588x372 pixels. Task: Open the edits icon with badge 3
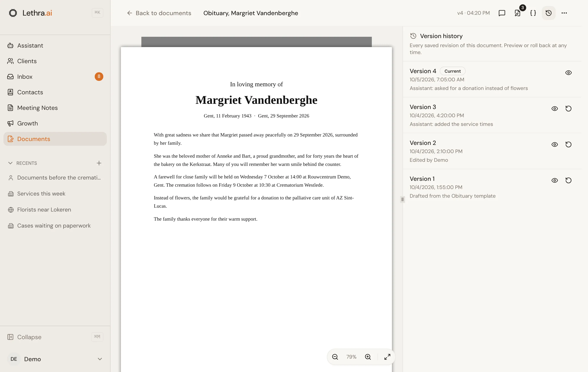click(517, 13)
